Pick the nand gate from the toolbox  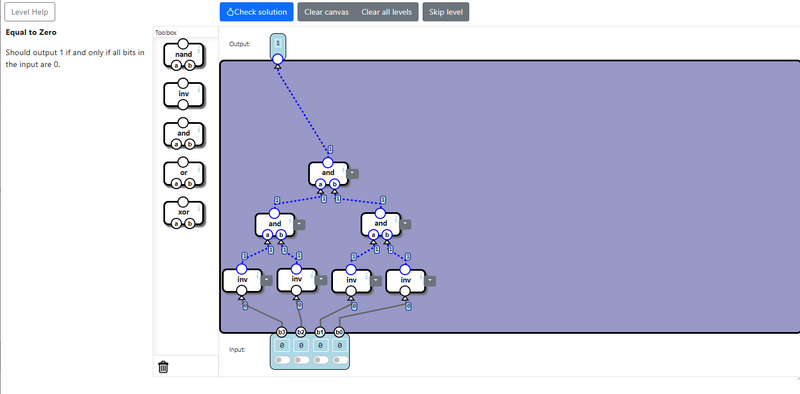click(x=184, y=55)
